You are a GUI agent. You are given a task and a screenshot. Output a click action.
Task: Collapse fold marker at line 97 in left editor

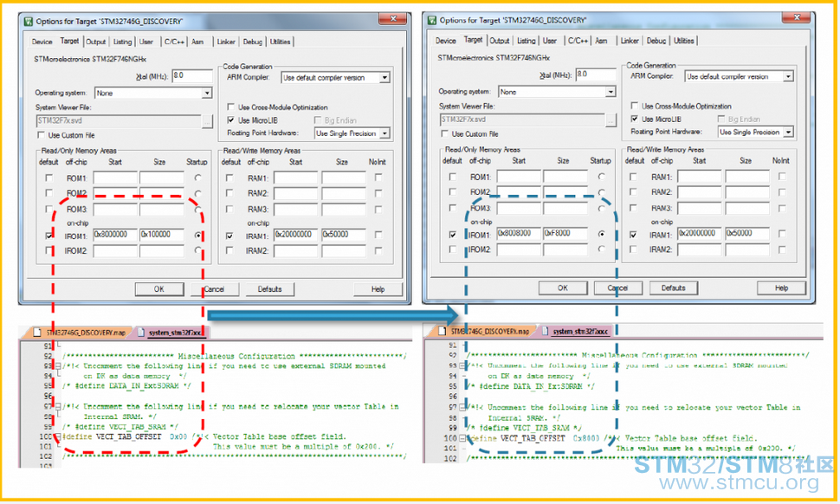(x=58, y=406)
